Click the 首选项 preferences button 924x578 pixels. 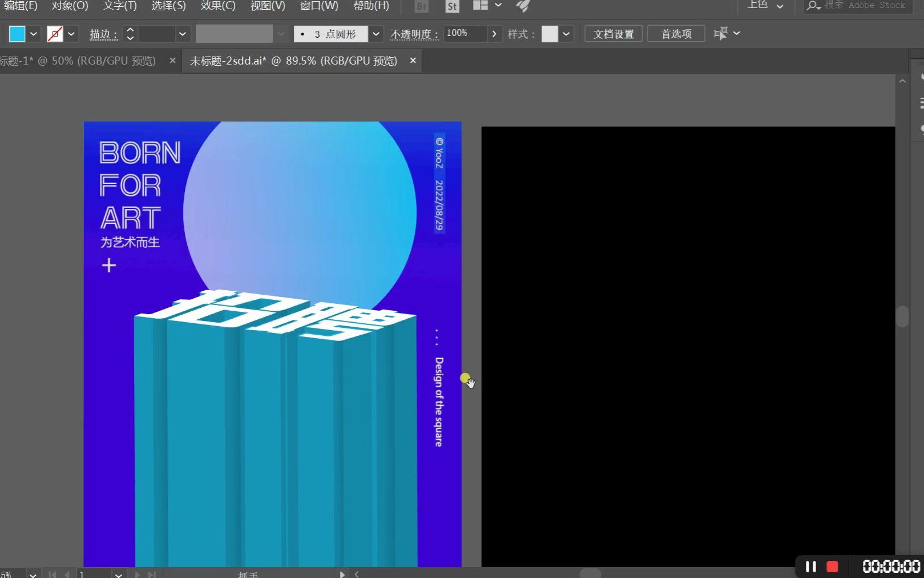coord(676,34)
